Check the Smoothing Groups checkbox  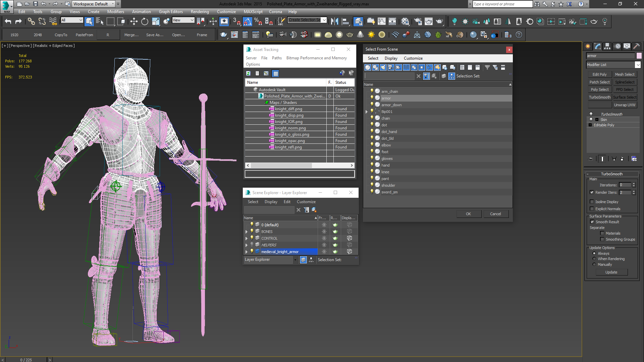click(x=602, y=239)
